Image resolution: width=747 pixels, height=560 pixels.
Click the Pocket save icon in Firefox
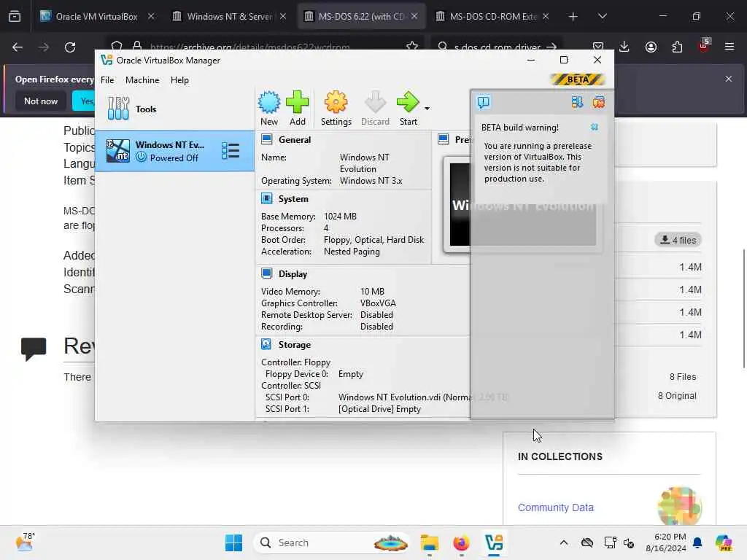598,47
